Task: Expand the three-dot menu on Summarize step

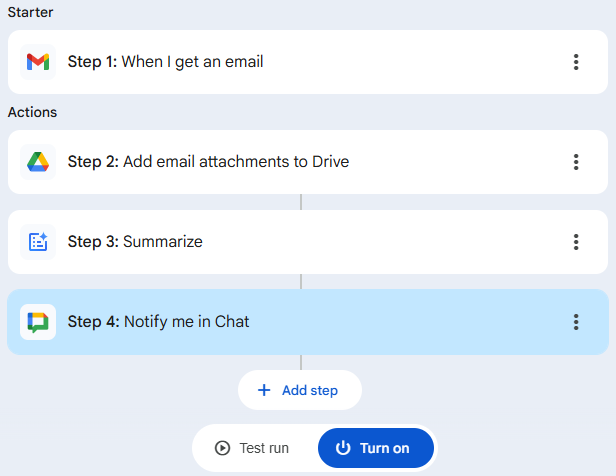Action: pos(576,242)
